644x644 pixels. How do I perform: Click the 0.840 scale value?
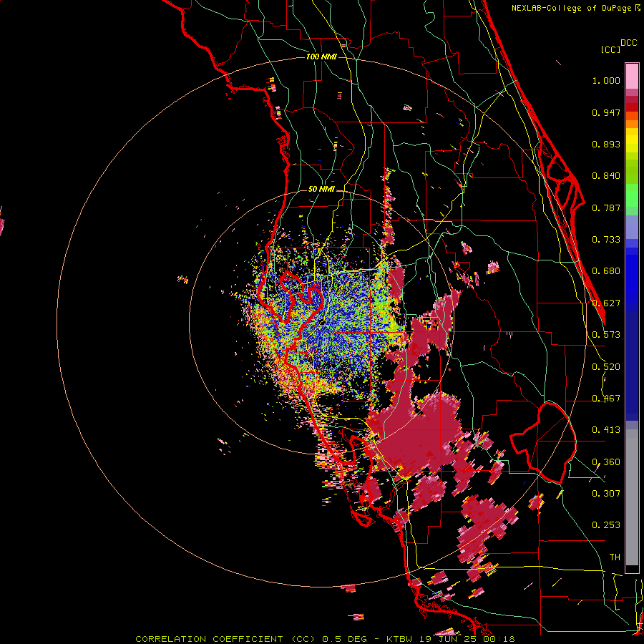[x=606, y=176]
